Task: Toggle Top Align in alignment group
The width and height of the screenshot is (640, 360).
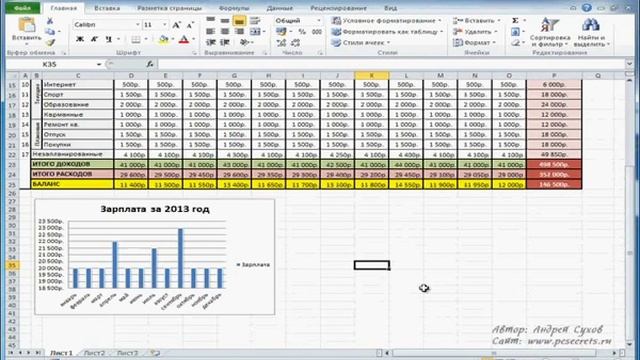Action: coord(211,20)
